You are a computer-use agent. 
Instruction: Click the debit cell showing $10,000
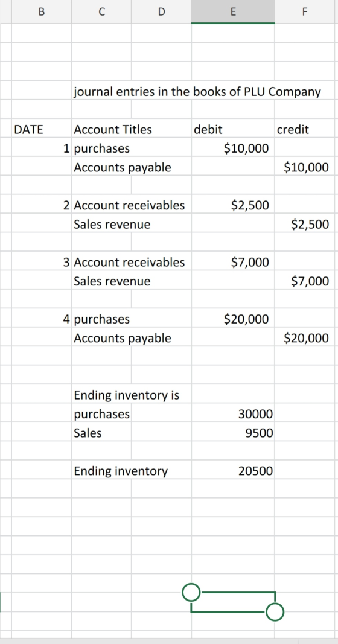point(233,148)
